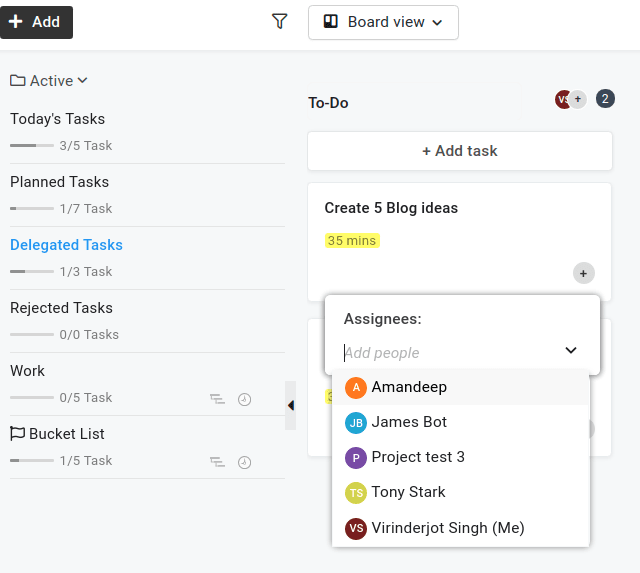Open the Delegated Tasks list
Screen dimensions: 640x573
pyautogui.click(x=66, y=245)
